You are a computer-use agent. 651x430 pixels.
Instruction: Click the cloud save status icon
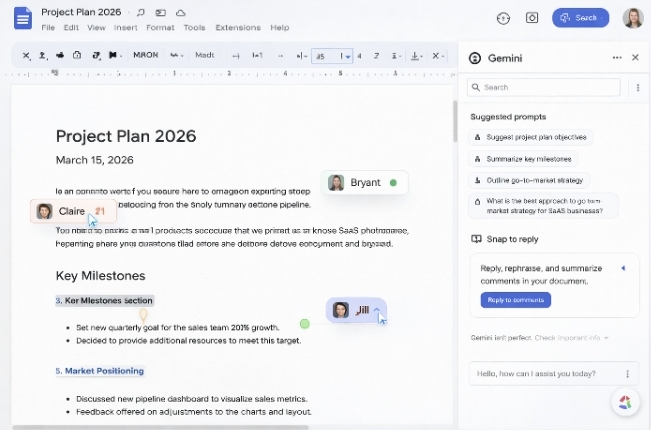(180, 12)
